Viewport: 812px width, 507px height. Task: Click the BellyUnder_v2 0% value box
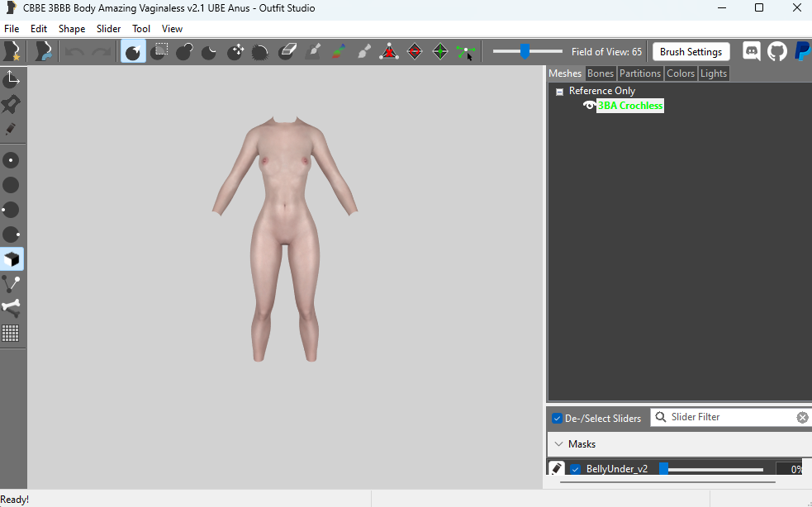click(x=789, y=469)
